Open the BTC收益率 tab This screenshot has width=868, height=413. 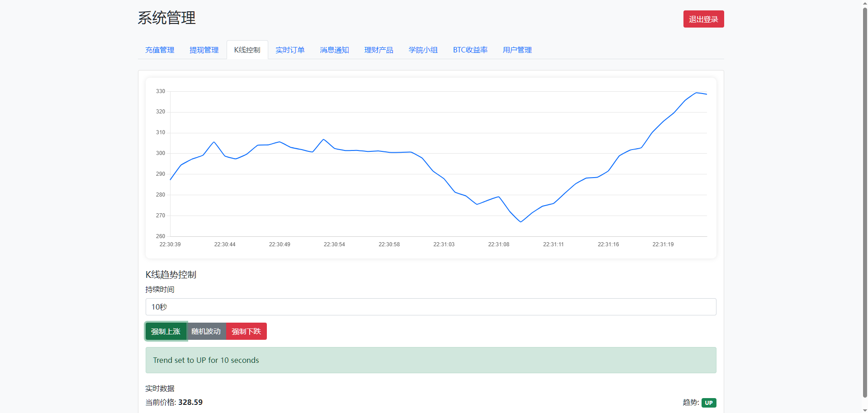[x=470, y=50]
